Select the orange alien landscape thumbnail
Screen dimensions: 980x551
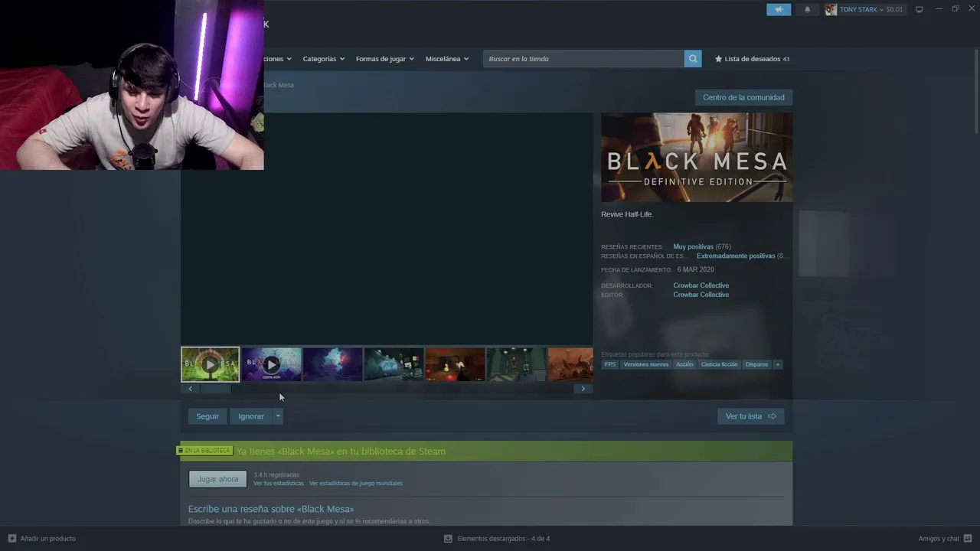click(570, 364)
